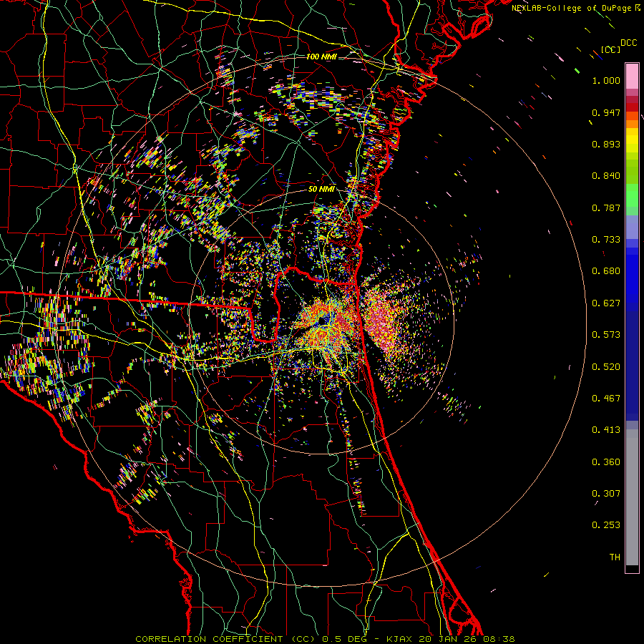
Task: Click the Correlation Coefficient caption at bottom
Action: [325, 639]
